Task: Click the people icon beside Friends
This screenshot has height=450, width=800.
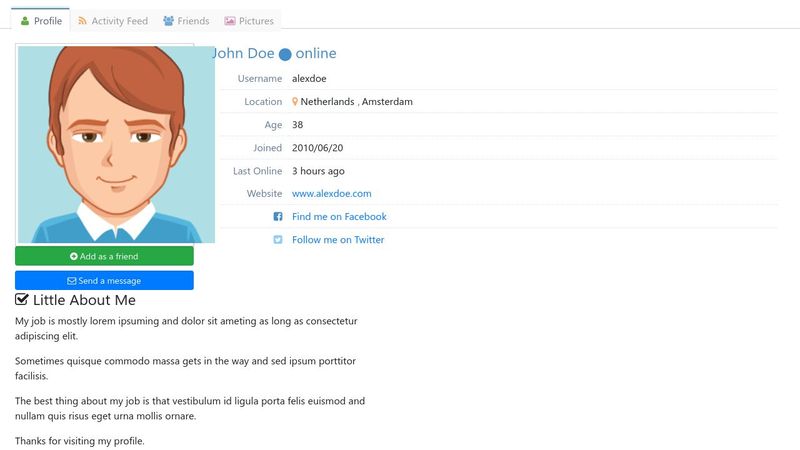Action: 168,21
